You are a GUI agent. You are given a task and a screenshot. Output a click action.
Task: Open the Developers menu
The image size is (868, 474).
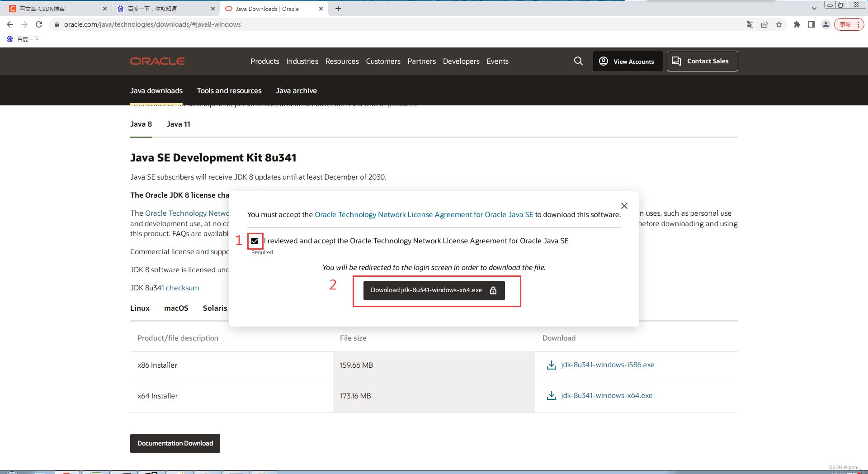tap(461, 61)
